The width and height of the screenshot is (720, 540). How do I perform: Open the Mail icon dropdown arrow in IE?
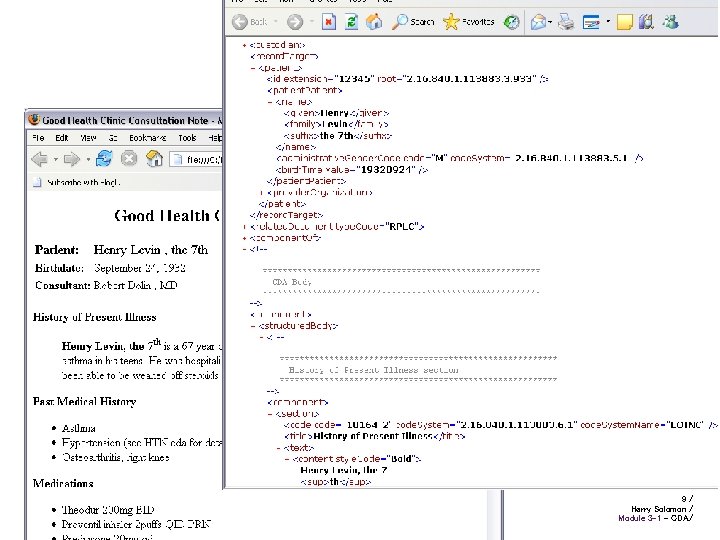pyautogui.click(x=550, y=22)
